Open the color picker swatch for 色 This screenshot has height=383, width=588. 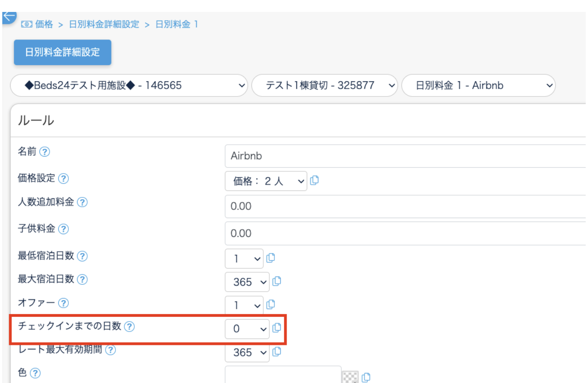pos(350,377)
